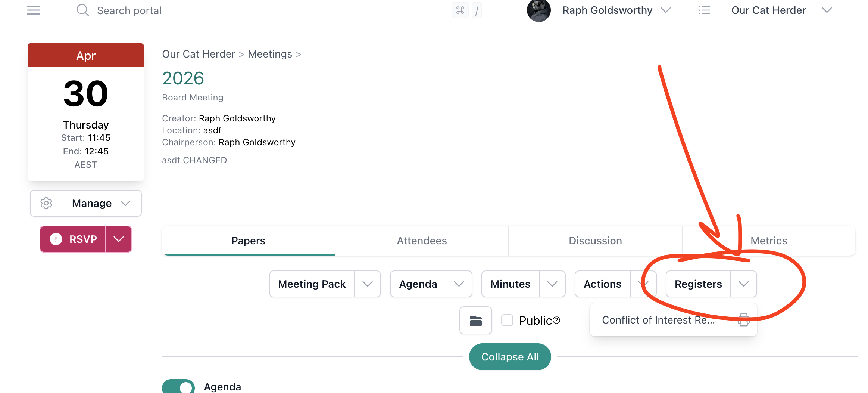Click the slash key shortcut icon

point(477,10)
